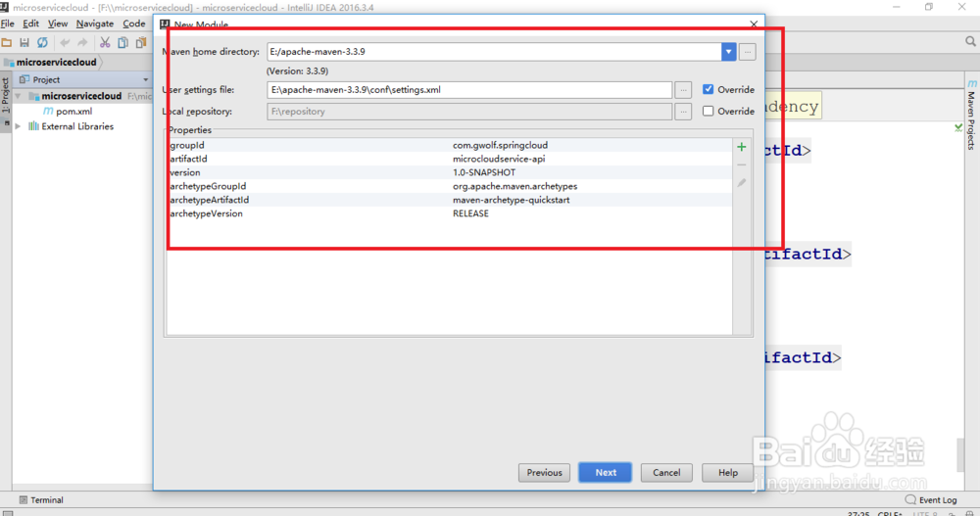The width and height of the screenshot is (980, 516).
Task: Select pom.xml in the project tree
Action: 68,112
